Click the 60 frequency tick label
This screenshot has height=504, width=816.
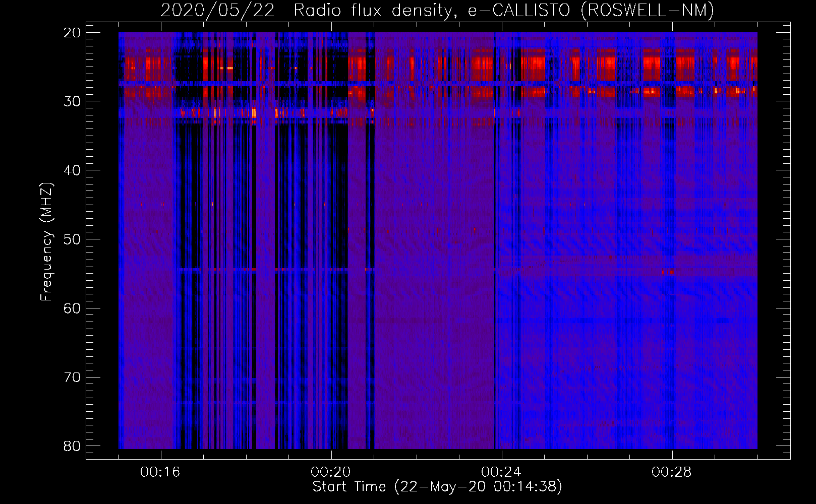click(x=73, y=308)
